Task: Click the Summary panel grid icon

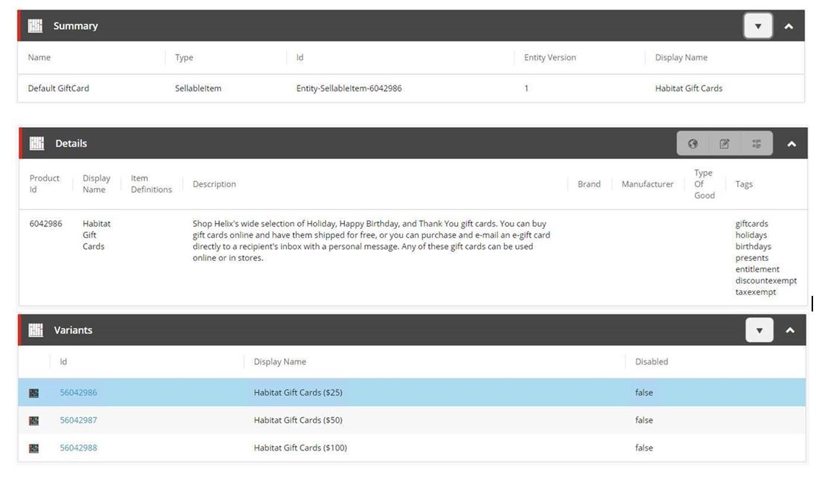Action: pyautogui.click(x=35, y=26)
